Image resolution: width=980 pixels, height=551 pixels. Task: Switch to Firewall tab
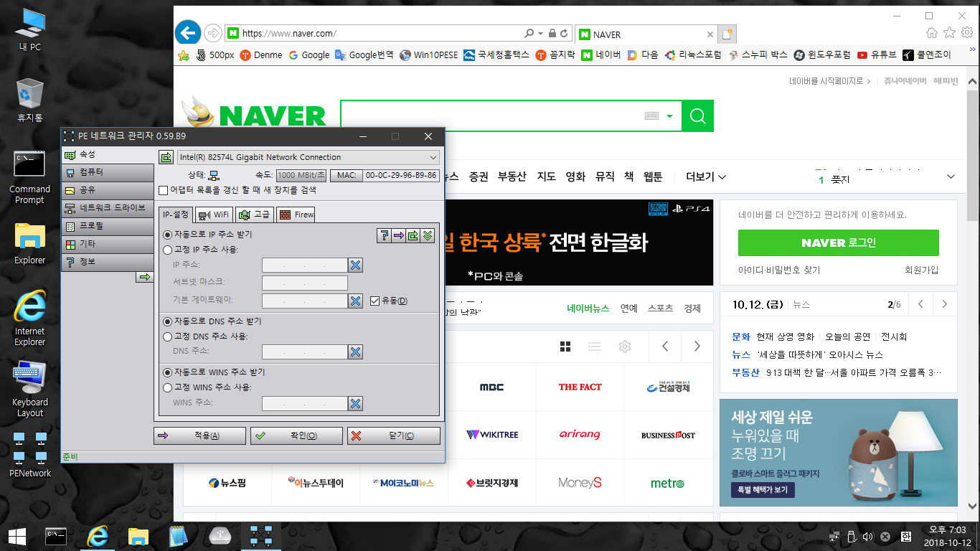pyautogui.click(x=296, y=214)
